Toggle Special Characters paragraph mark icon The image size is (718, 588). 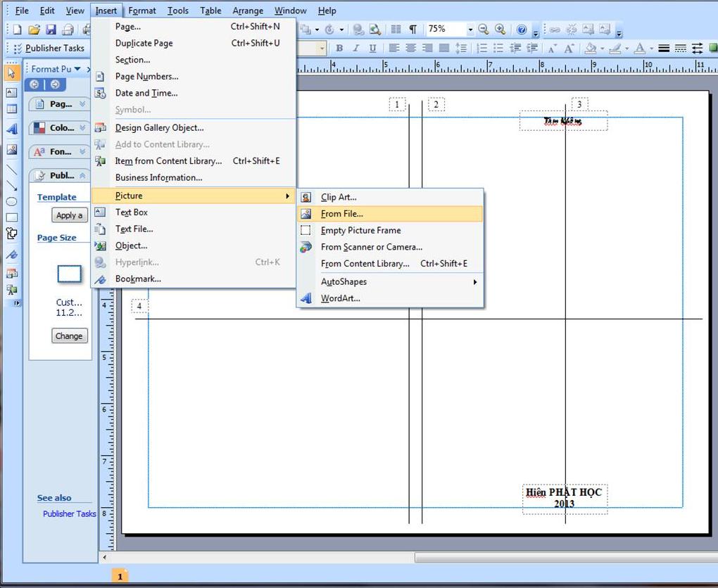point(413,30)
